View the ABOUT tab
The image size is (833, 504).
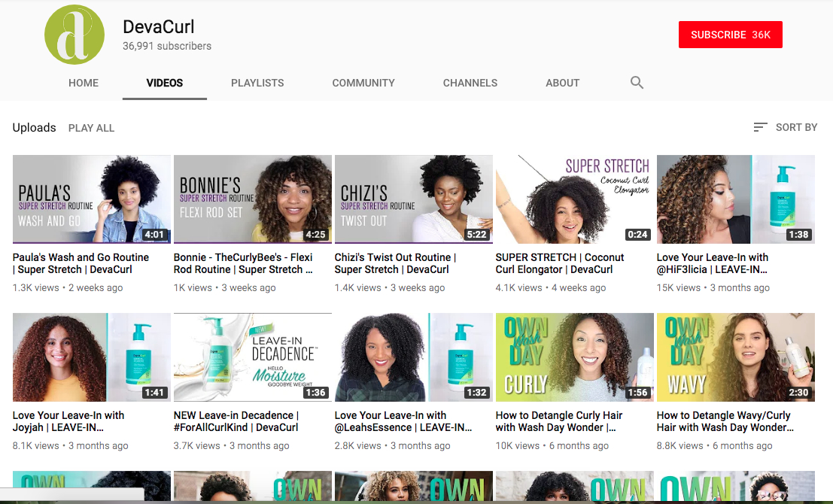click(563, 83)
